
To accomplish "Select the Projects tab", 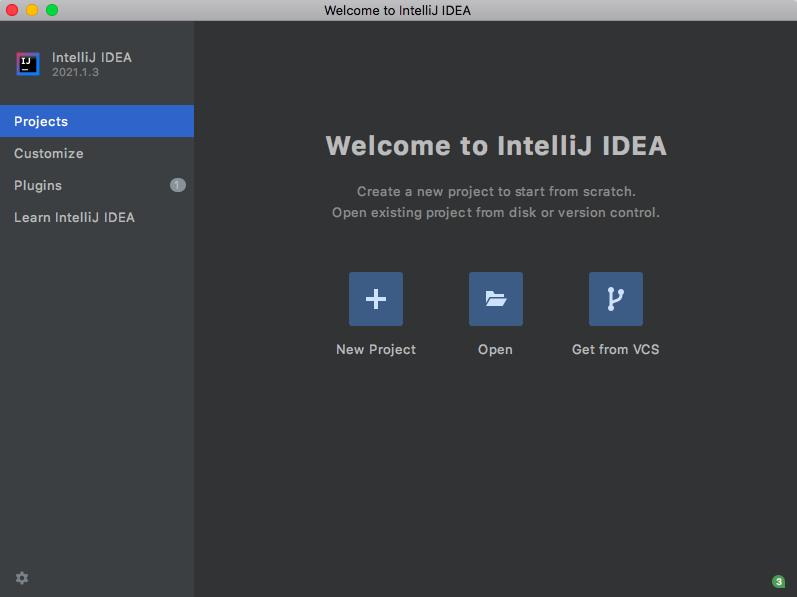I will click(97, 121).
